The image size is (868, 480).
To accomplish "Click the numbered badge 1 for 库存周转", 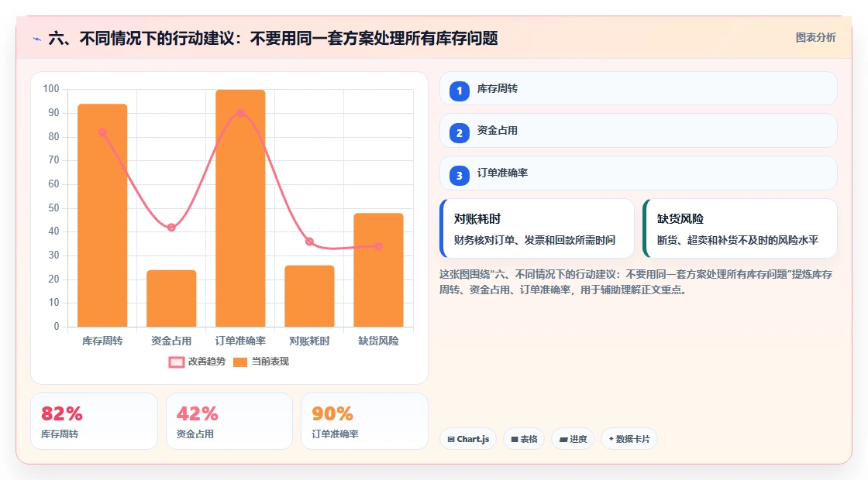I will [460, 91].
